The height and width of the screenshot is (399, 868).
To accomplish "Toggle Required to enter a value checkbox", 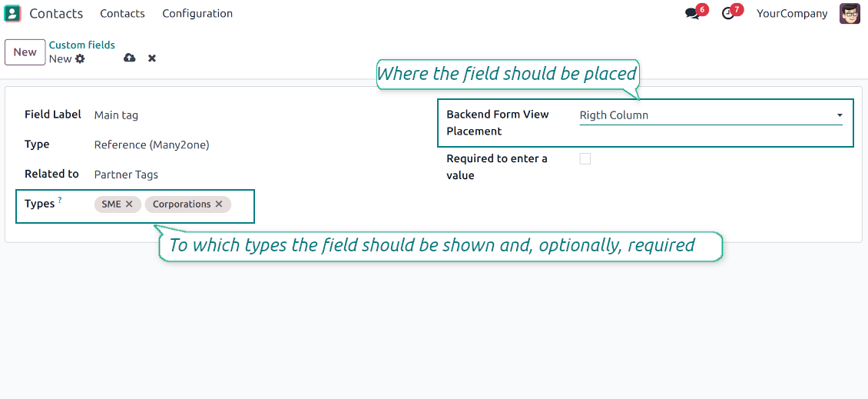I will [x=585, y=159].
